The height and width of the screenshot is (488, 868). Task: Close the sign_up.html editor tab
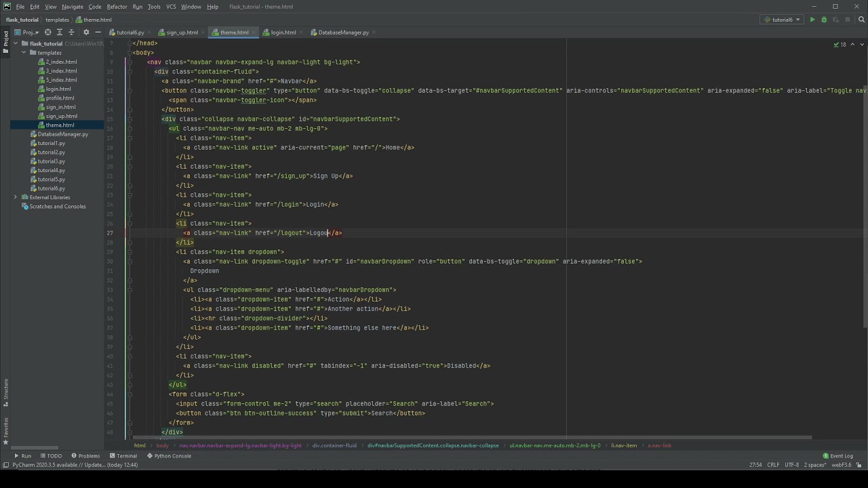click(203, 33)
